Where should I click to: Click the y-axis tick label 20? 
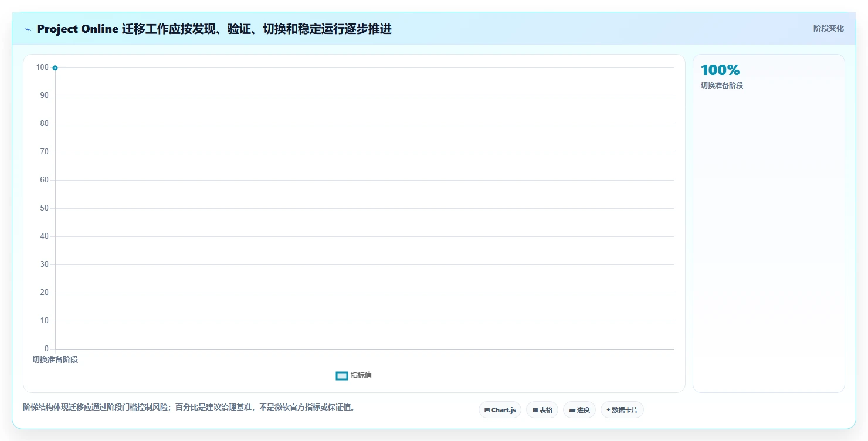pyautogui.click(x=45, y=293)
